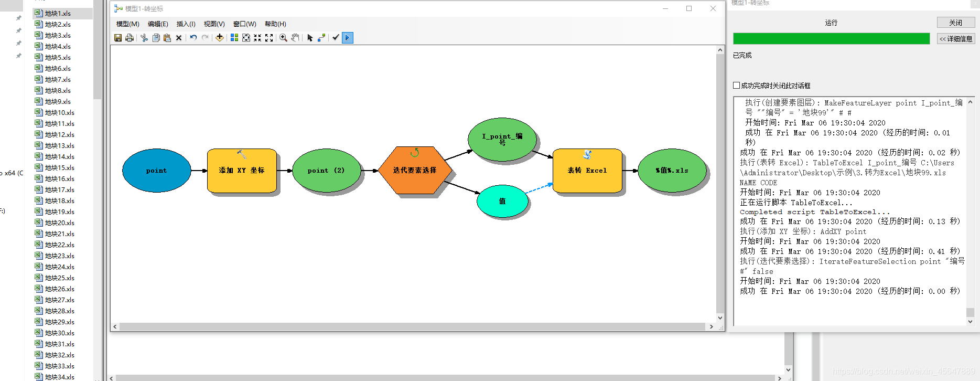Select file 地块1.xls in the list
980x381 pixels.
click(x=58, y=14)
